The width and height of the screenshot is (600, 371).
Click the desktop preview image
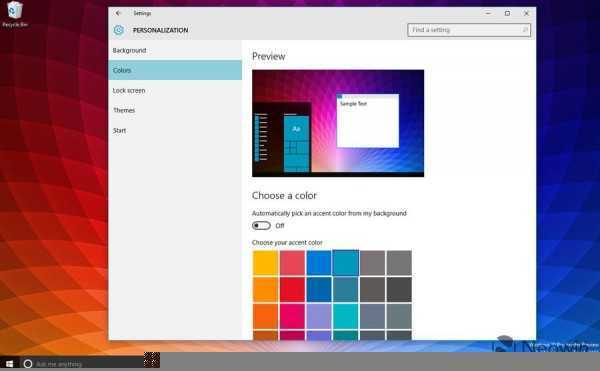pos(338,123)
